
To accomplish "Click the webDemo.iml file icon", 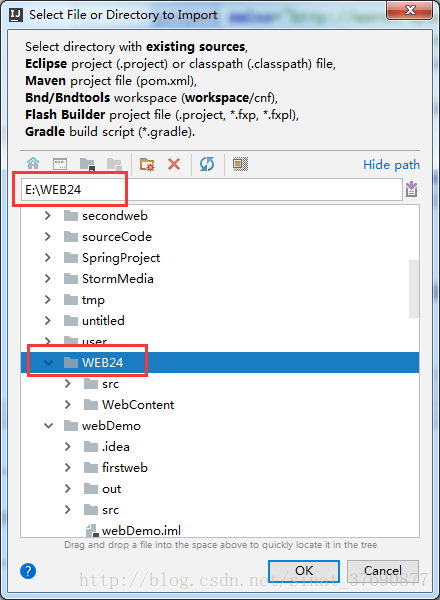I will [x=91, y=530].
